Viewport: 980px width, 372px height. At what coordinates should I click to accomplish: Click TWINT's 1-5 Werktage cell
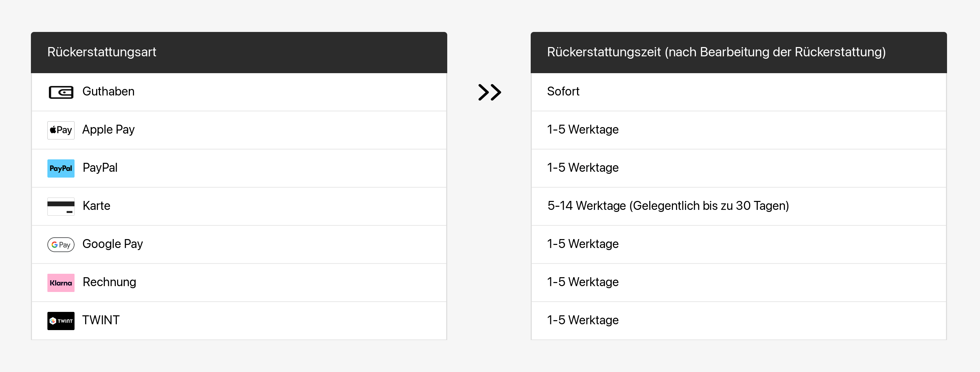583,320
